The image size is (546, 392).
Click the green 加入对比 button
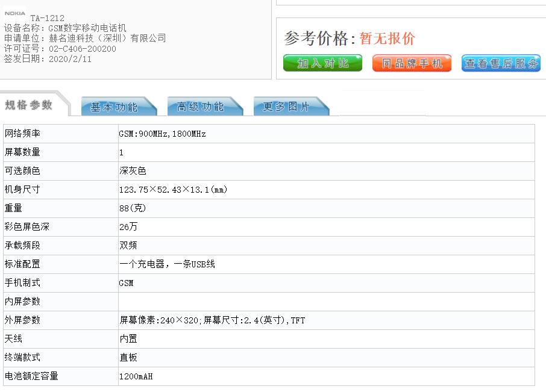click(x=322, y=63)
